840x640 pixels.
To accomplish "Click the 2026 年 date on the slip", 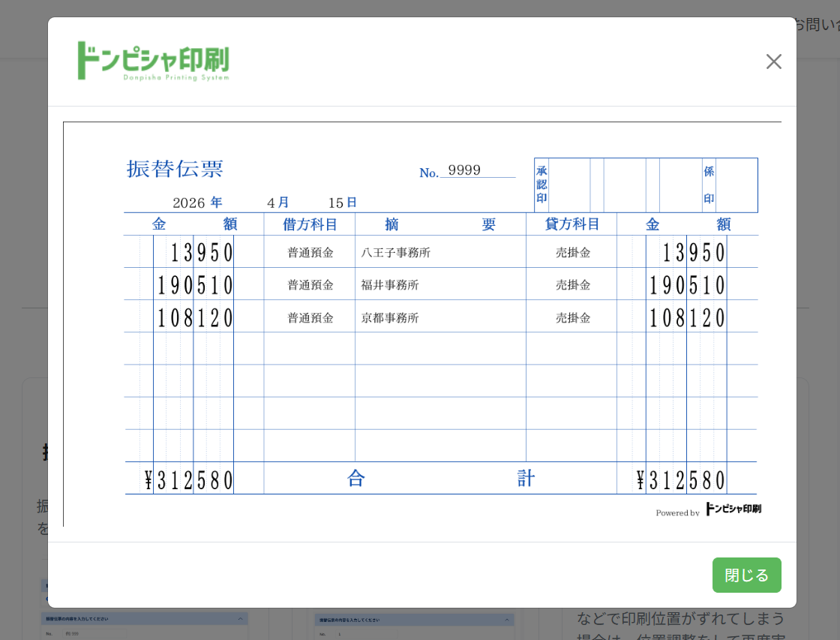I will [197, 203].
